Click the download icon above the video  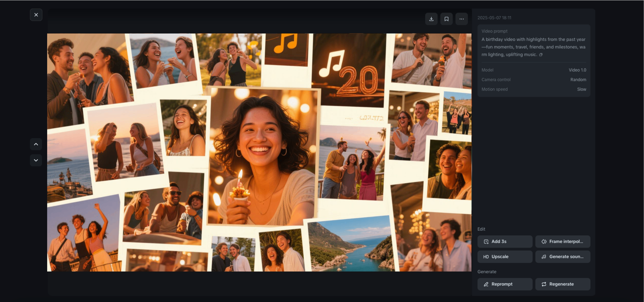(431, 19)
